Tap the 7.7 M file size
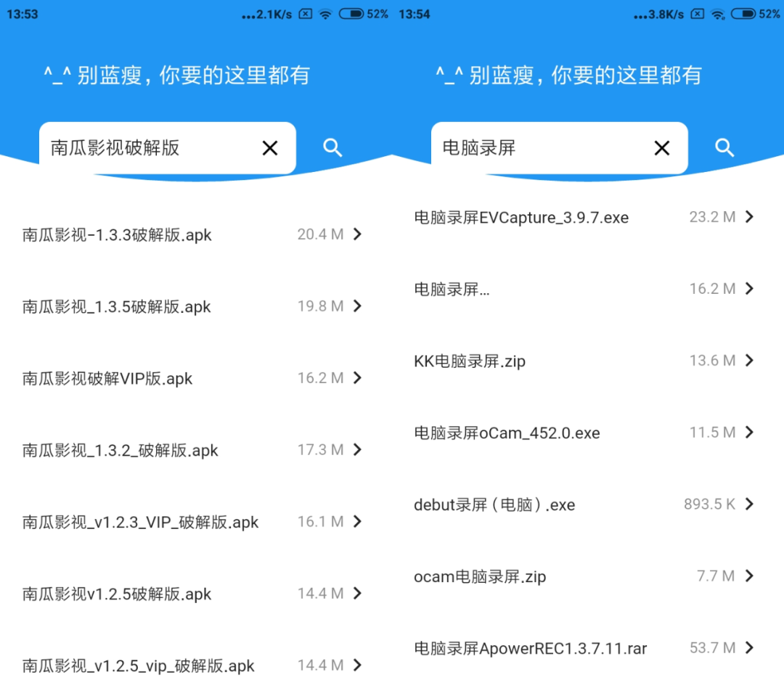Screen dimensions: 784x696 [716, 576]
